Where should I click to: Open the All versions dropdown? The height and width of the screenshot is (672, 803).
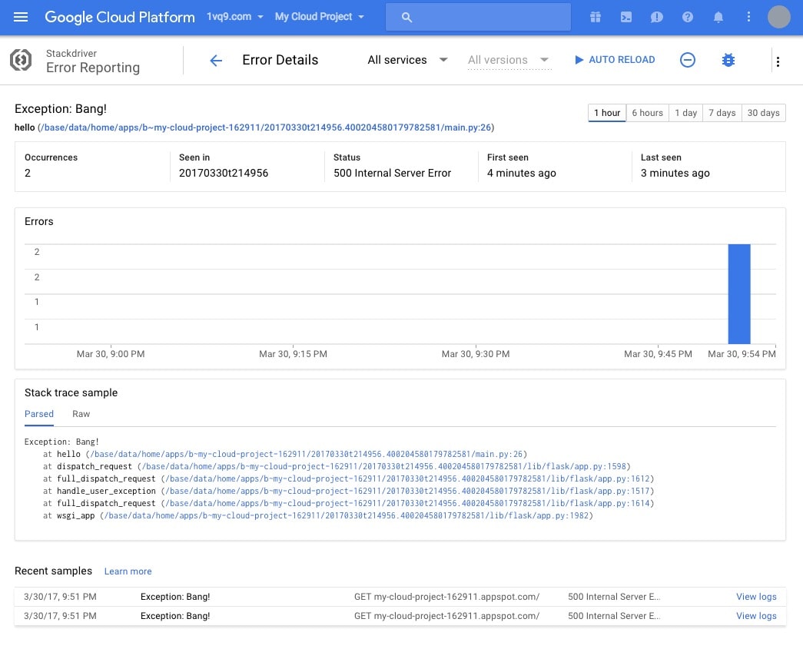click(x=509, y=60)
